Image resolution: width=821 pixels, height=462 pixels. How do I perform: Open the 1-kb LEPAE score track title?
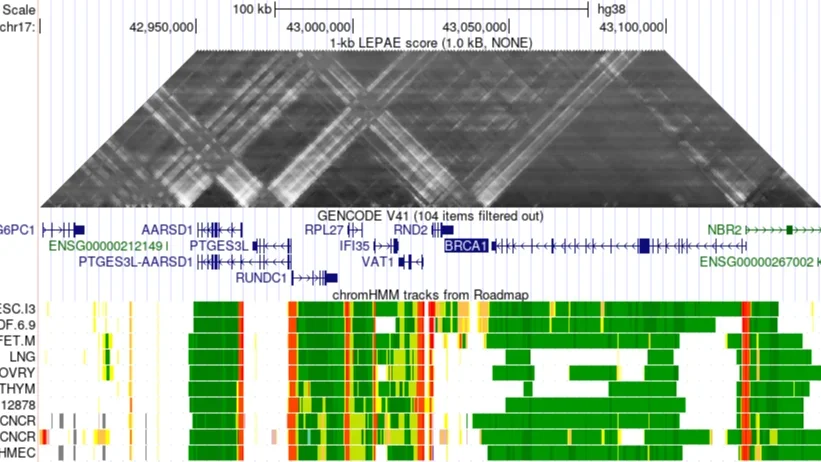[430, 43]
